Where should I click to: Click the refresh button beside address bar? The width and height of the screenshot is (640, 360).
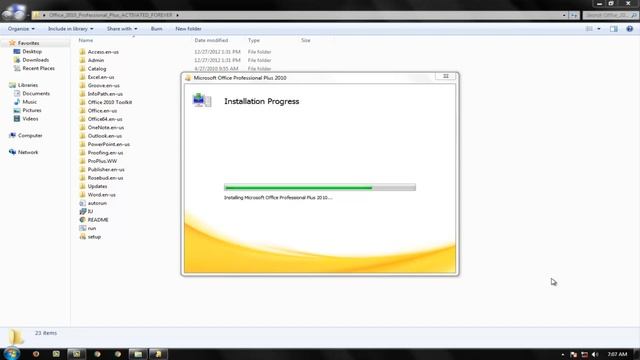coord(574,15)
